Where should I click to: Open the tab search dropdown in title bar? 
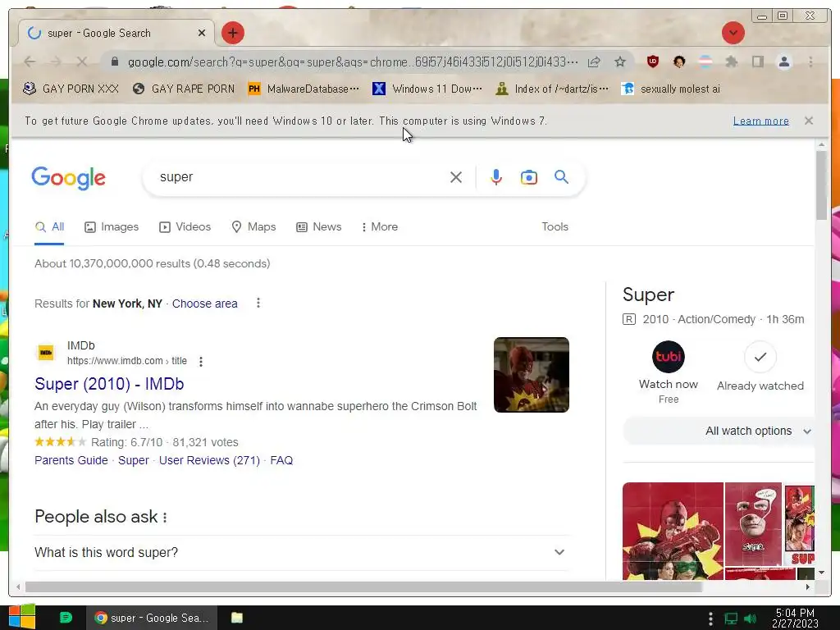tap(733, 33)
